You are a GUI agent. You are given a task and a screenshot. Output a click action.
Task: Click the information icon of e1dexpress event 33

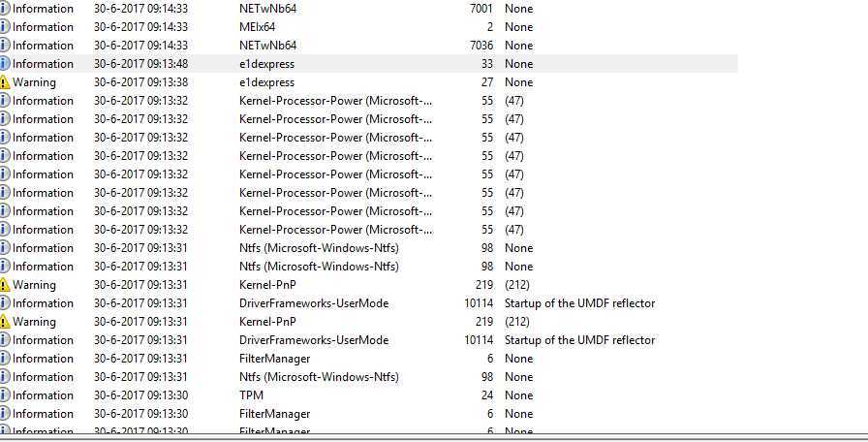pyautogui.click(x=5, y=64)
